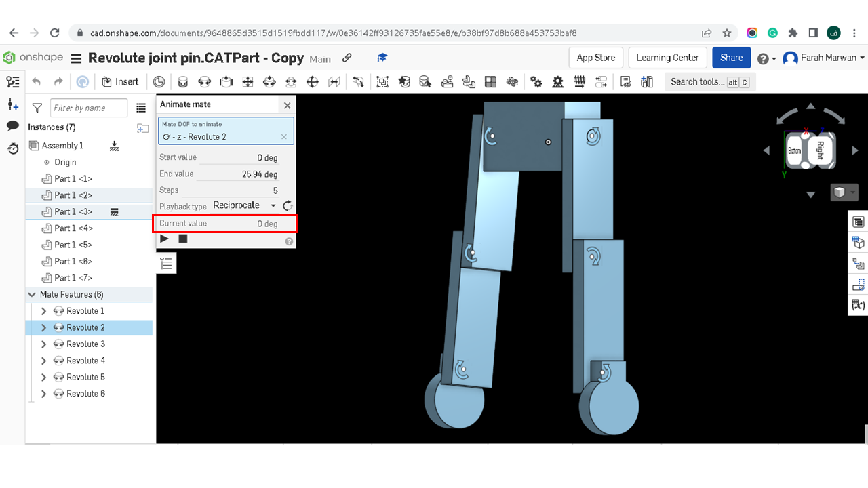Viewport: 868px width, 488px height.
Task: Click the play animation button
Action: pyautogui.click(x=165, y=239)
